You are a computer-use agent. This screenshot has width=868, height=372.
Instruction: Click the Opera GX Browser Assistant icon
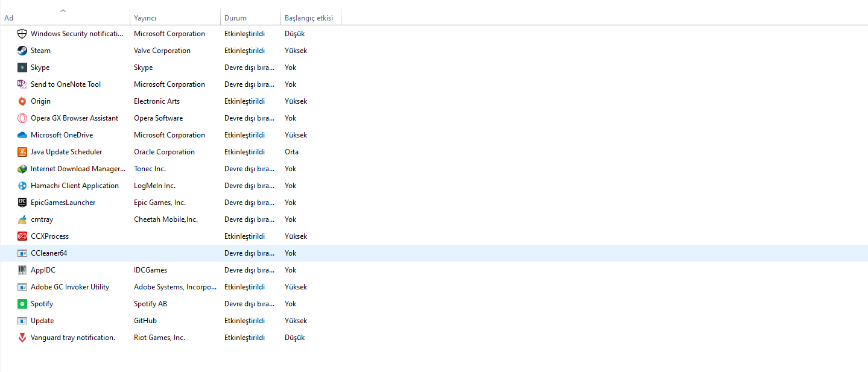(22, 118)
